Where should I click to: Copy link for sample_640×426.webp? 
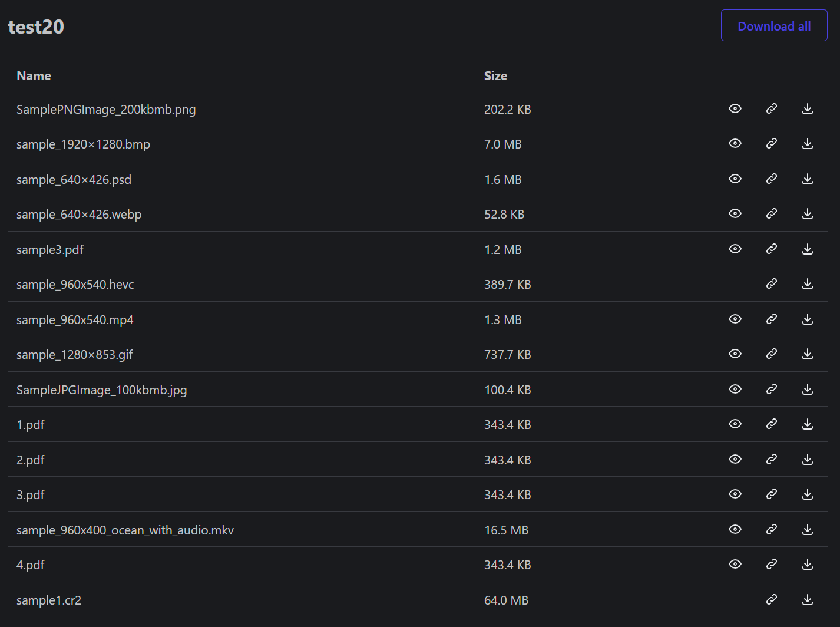[772, 213]
